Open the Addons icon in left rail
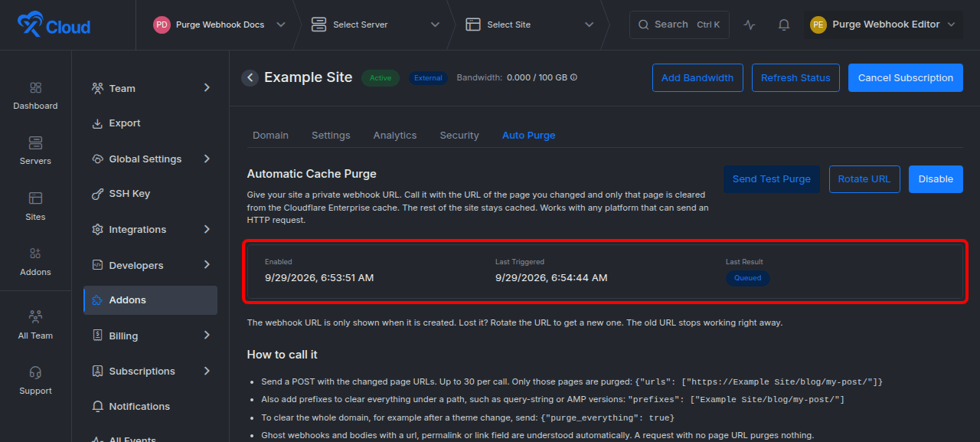 [x=35, y=254]
